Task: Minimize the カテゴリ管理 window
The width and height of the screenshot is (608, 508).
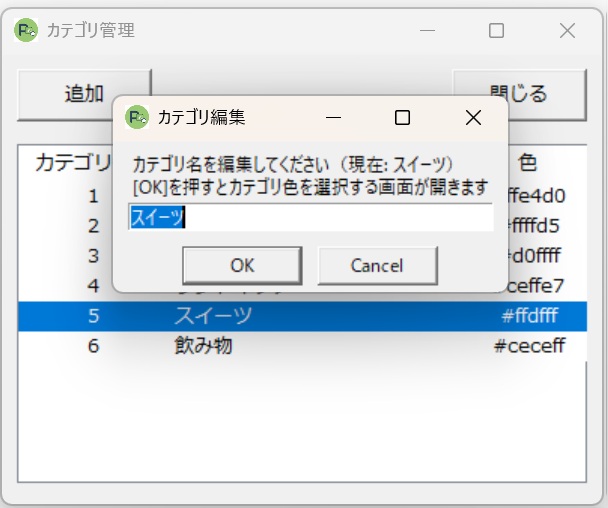Action: coord(427,30)
